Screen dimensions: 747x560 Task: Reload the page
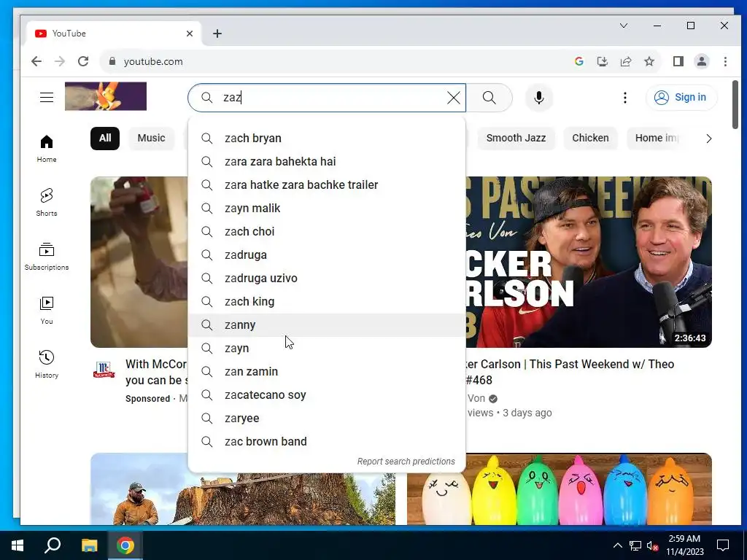(x=83, y=61)
